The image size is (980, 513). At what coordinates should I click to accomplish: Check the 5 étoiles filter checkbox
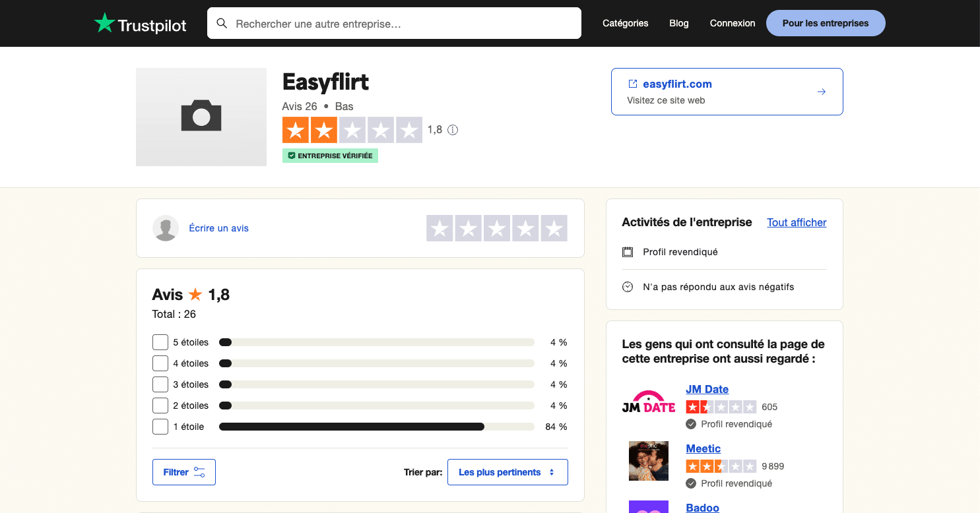[160, 342]
